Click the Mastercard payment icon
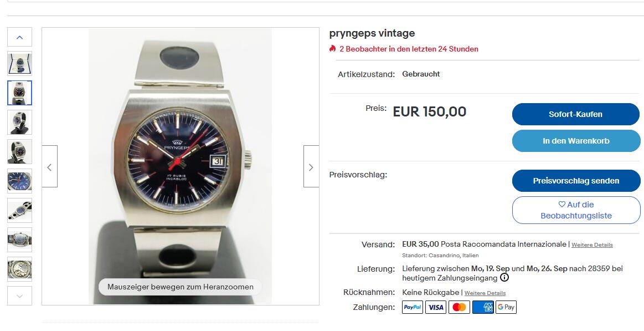This screenshot has width=644, height=331. click(x=459, y=307)
